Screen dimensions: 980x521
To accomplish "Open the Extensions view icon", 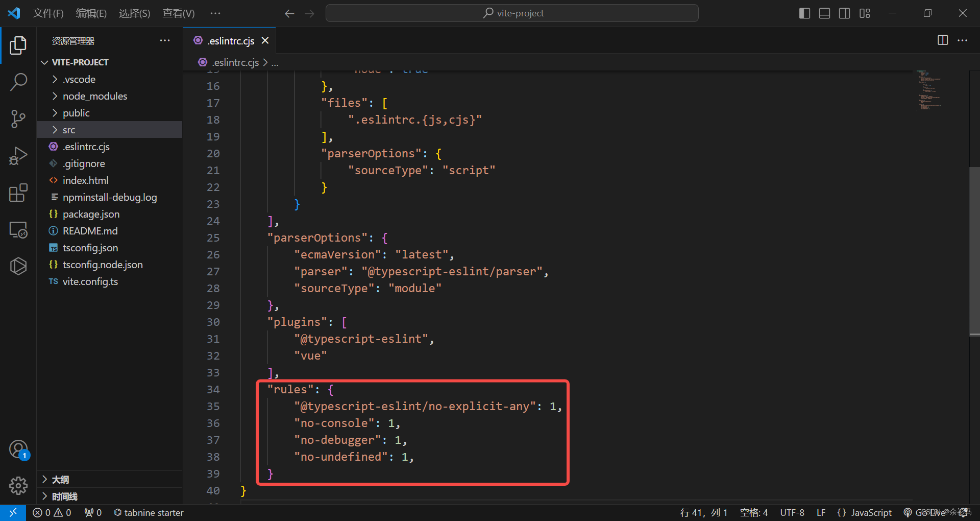I will click(x=18, y=193).
